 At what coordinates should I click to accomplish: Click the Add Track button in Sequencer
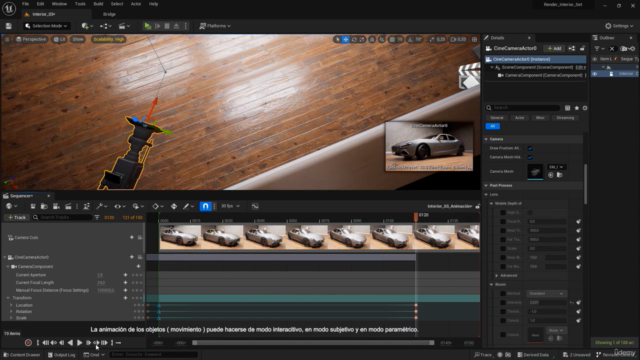[17, 218]
